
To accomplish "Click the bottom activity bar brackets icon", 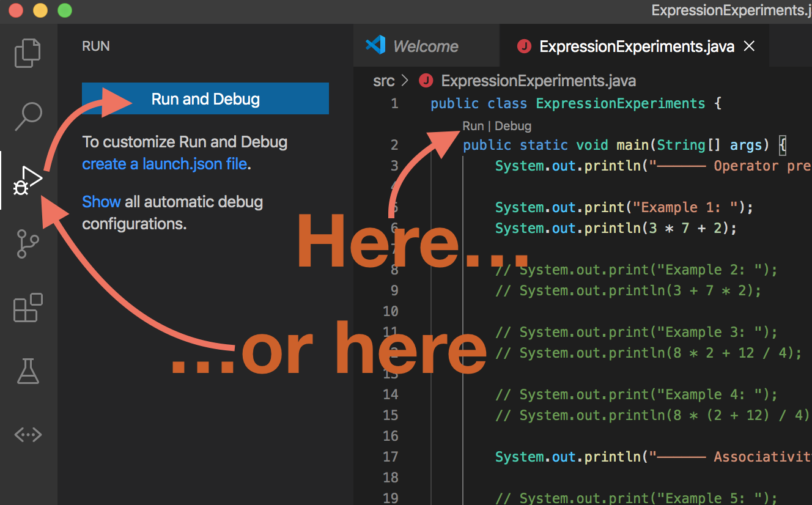I will tap(28, 435).
